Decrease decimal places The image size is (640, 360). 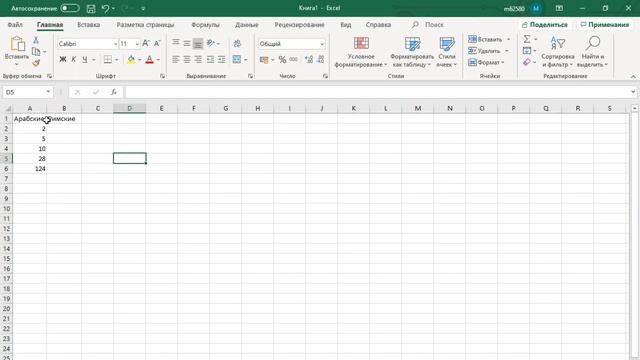pyautogui.click(x=320, y=60)
